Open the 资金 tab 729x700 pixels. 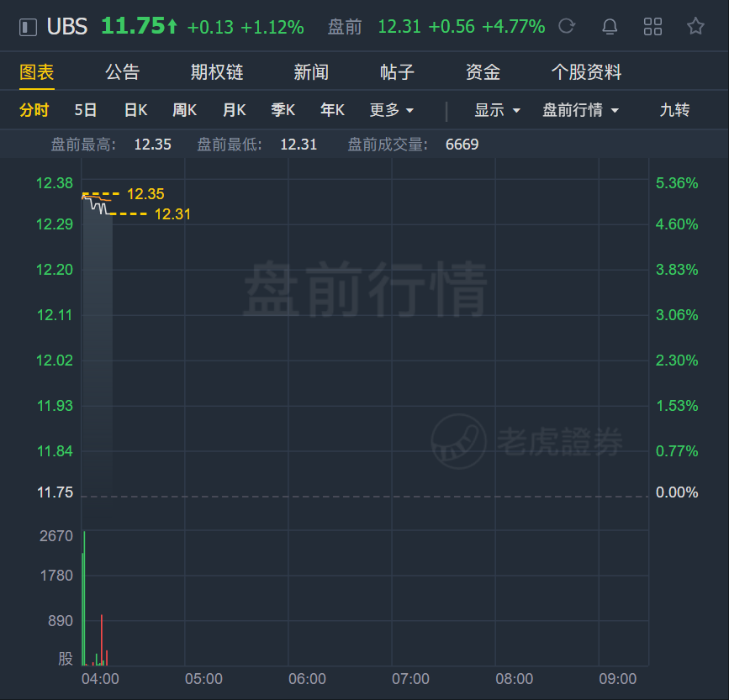(x=483, y=72)
